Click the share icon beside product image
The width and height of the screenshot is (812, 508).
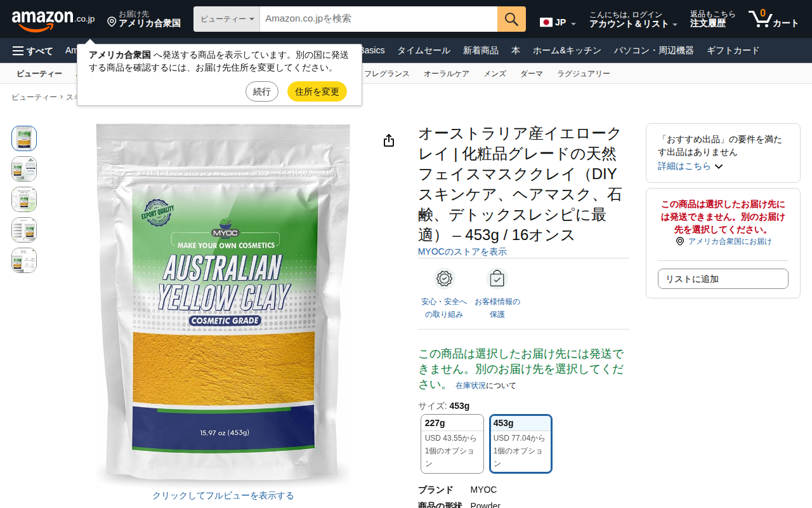coord(389,140)
